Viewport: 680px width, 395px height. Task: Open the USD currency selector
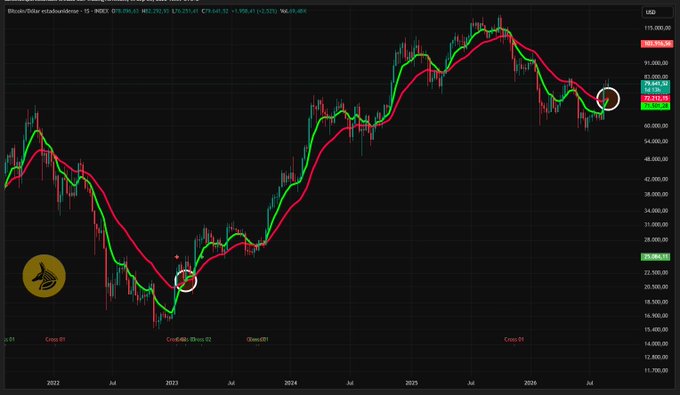[657, 12]
